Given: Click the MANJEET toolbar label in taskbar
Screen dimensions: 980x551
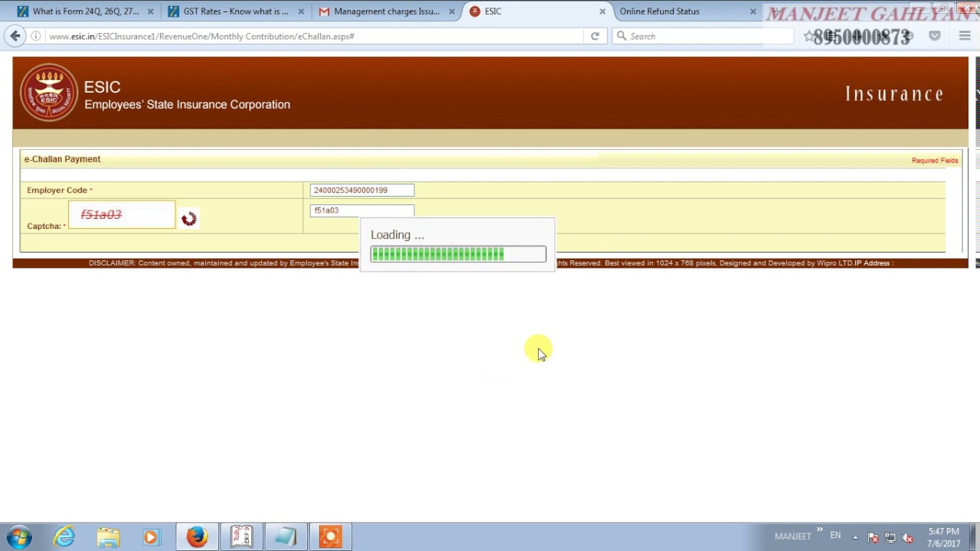Looking at the screenshot, I should [x=792, y=536].
